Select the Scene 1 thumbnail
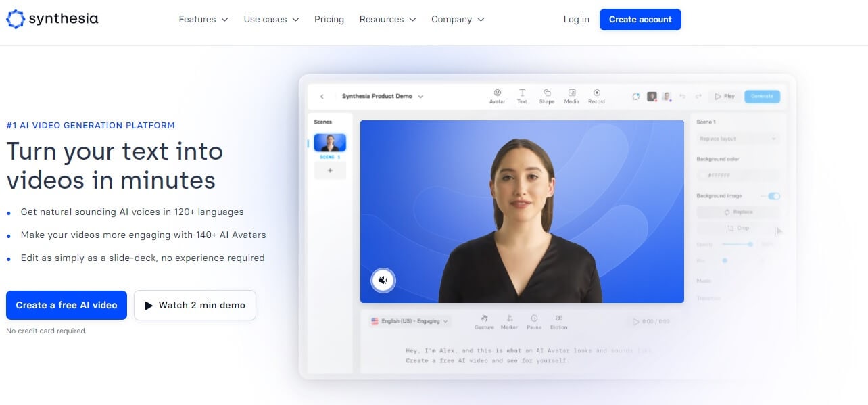Screen dimensions: 868x405 pos(330,143)
